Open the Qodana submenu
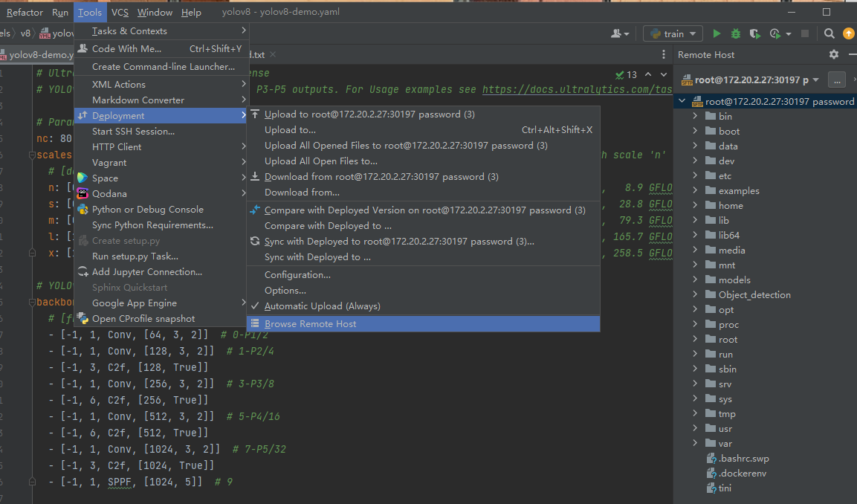857x504 pixels. [x=161, y=193]
